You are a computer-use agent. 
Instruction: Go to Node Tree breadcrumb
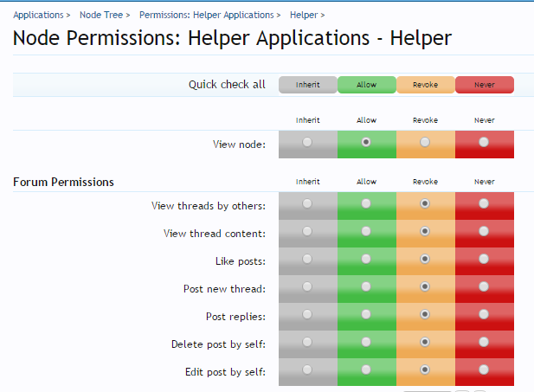100,15
